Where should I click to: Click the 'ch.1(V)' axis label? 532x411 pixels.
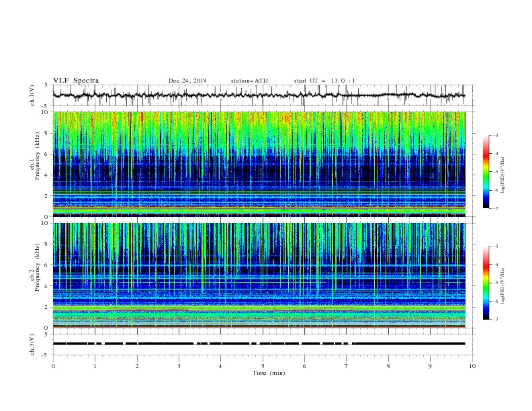(x=32, y=95)
